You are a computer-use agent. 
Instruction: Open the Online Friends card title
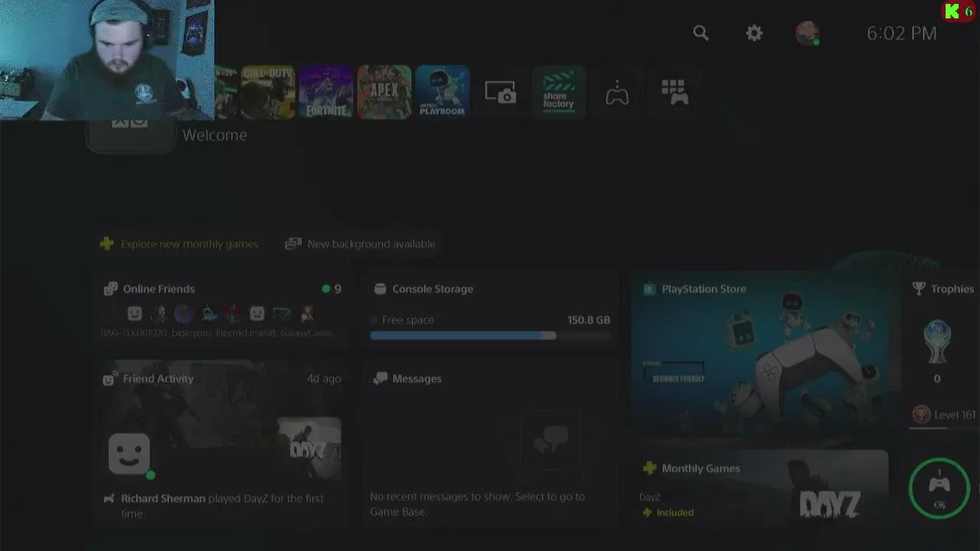pyautogui.click(x=158, y=289)
